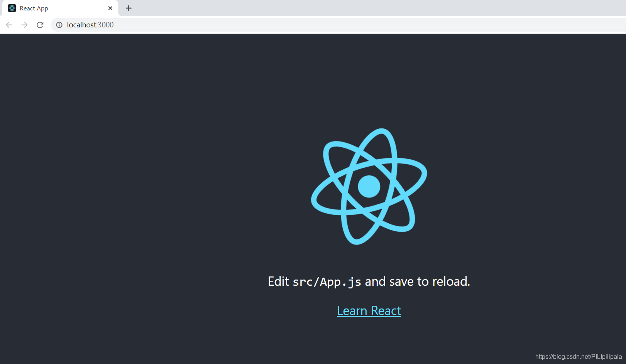Image resolution: width=626 pixels, height=364 pixels.
Task: Click the 'Edit src/App.js' instruction text
Action: click(x=369, y=281)
